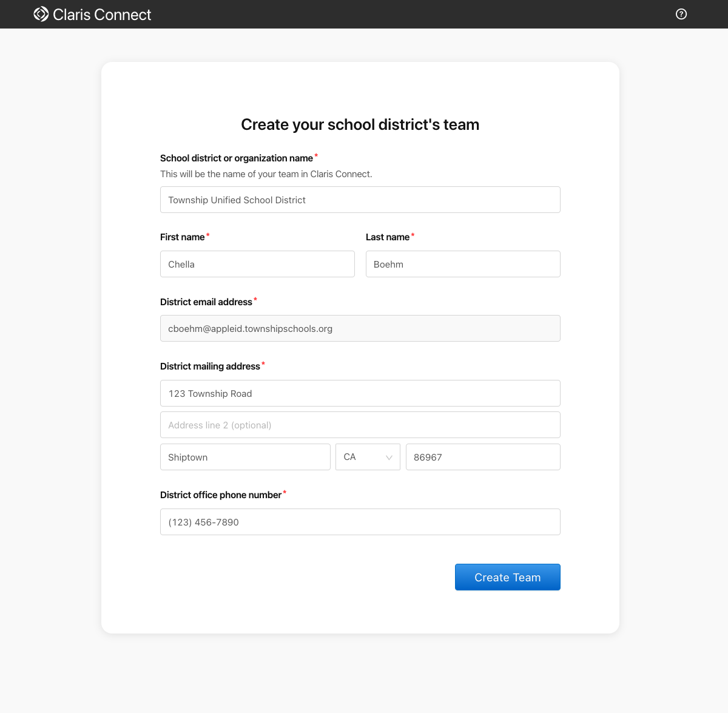Select the disabled district email address field
Viewport: 728px width, 713px height.
pyautogui.click(x=360, y=328)
